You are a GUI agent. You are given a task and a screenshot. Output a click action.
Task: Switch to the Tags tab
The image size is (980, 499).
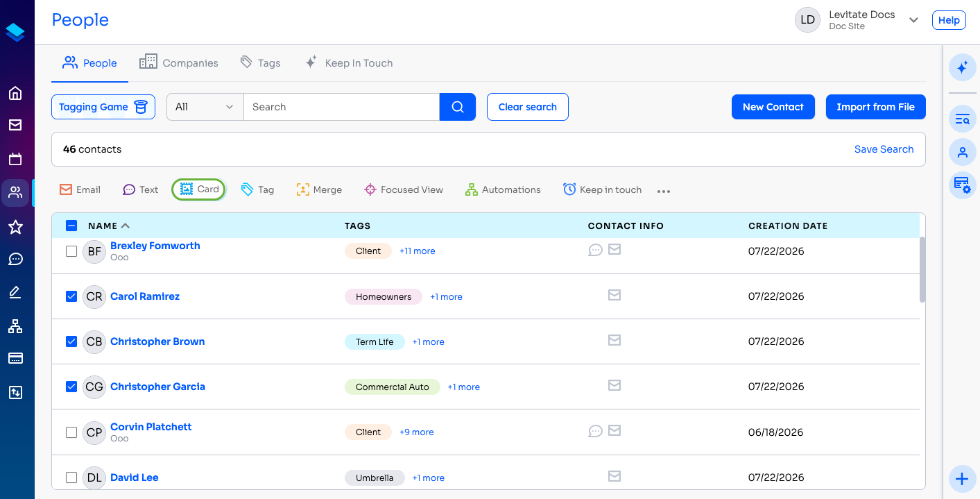tap(260, 63)
